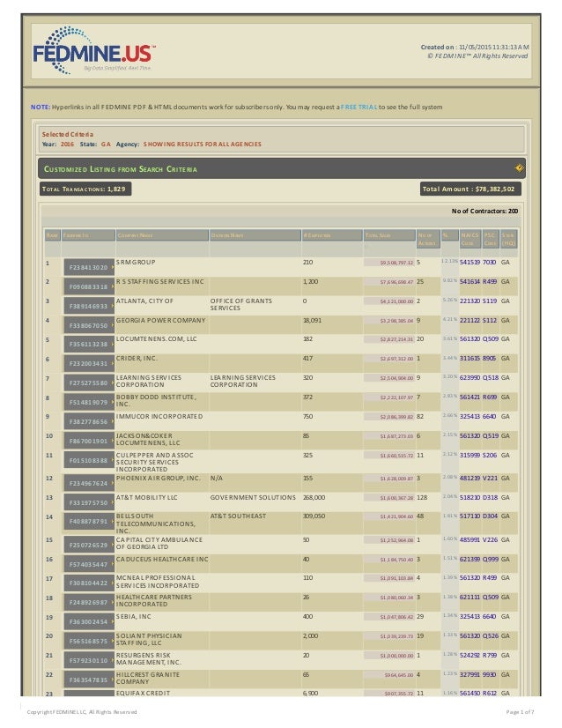Click PSC code V221 link
Viewport: 562px width, 728px height.
pyautogui.click(x=490, y=479)
